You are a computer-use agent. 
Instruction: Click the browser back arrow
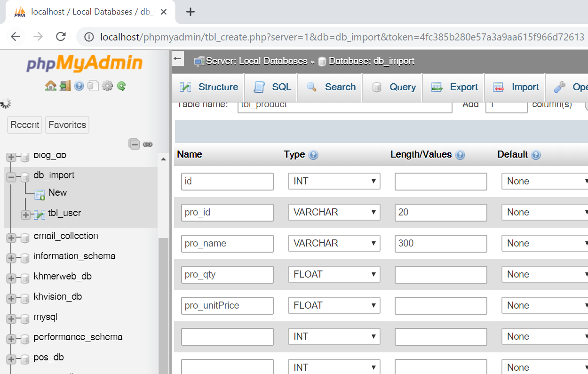[x=16, y=37]
